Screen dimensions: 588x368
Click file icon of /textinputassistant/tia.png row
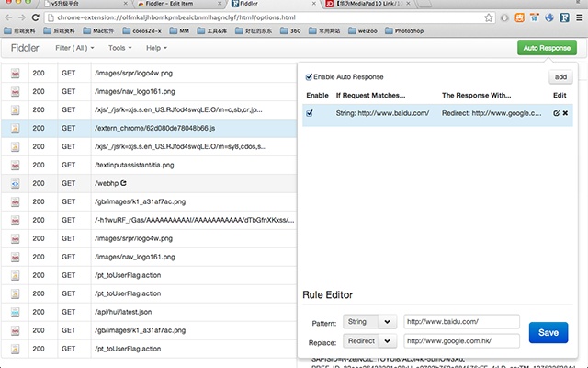tap(15, 166)
